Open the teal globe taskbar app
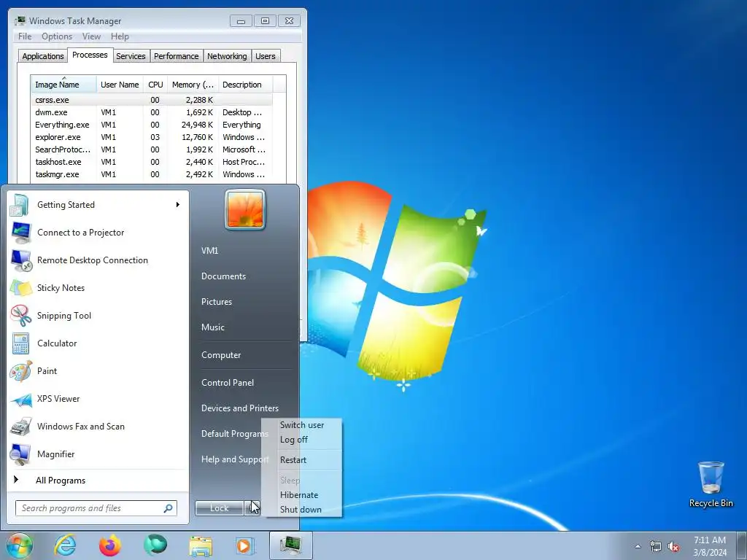Screen dimensions: 747x560 [155, 545]
